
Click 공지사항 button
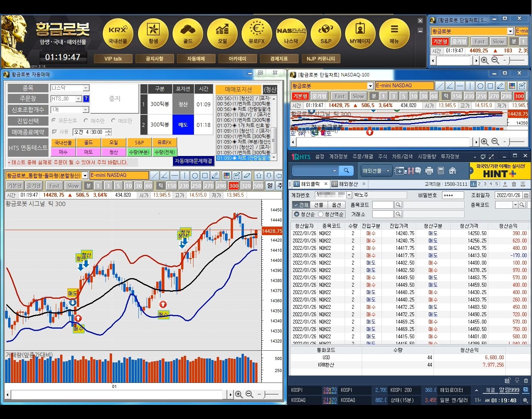[154, 59]
